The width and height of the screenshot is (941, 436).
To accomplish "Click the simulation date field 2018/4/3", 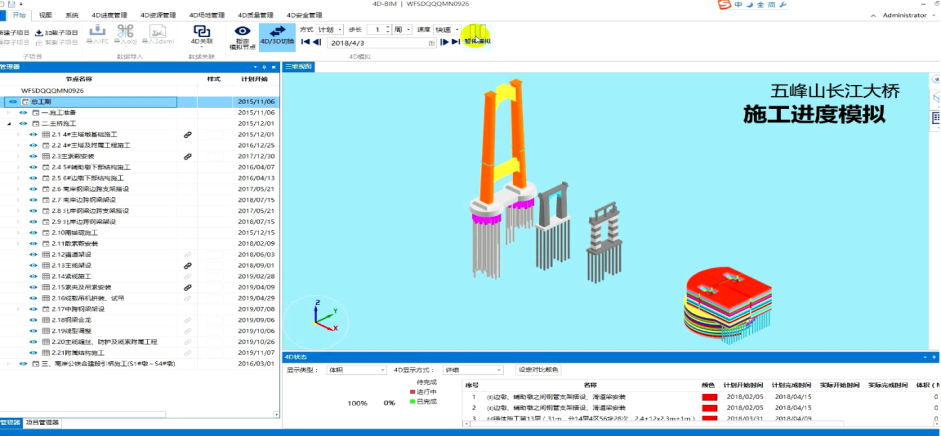I will coord(382,43).
